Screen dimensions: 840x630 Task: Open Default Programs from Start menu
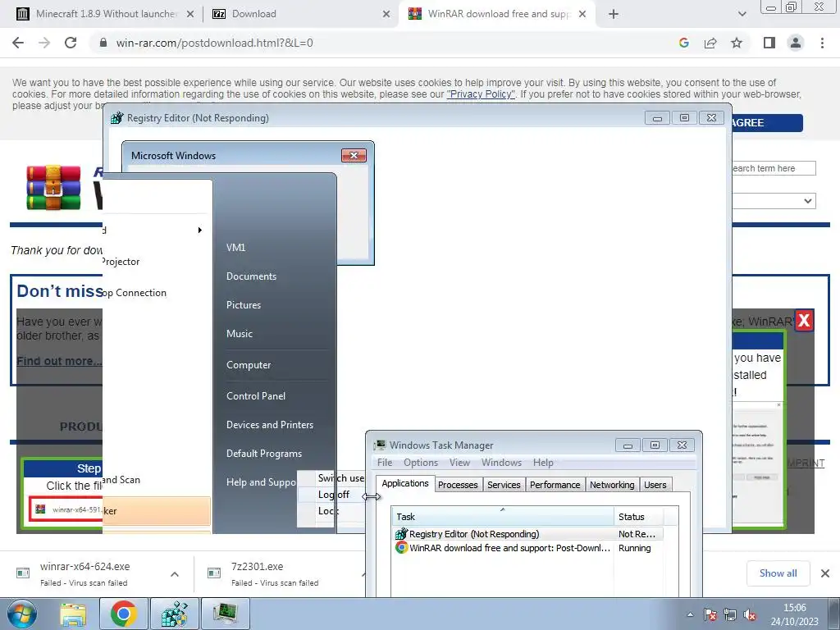pos(263,454)
